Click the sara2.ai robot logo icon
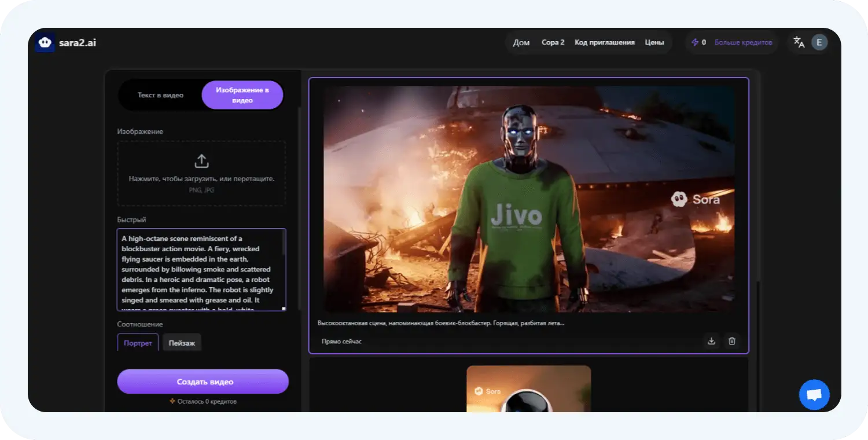 [45, 43]
